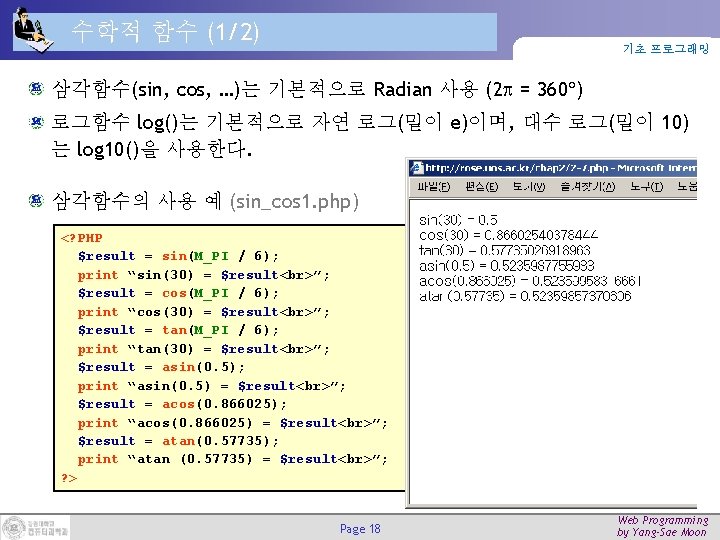
Task: Click the "Page 18" footer text
Action: point(360,529)
